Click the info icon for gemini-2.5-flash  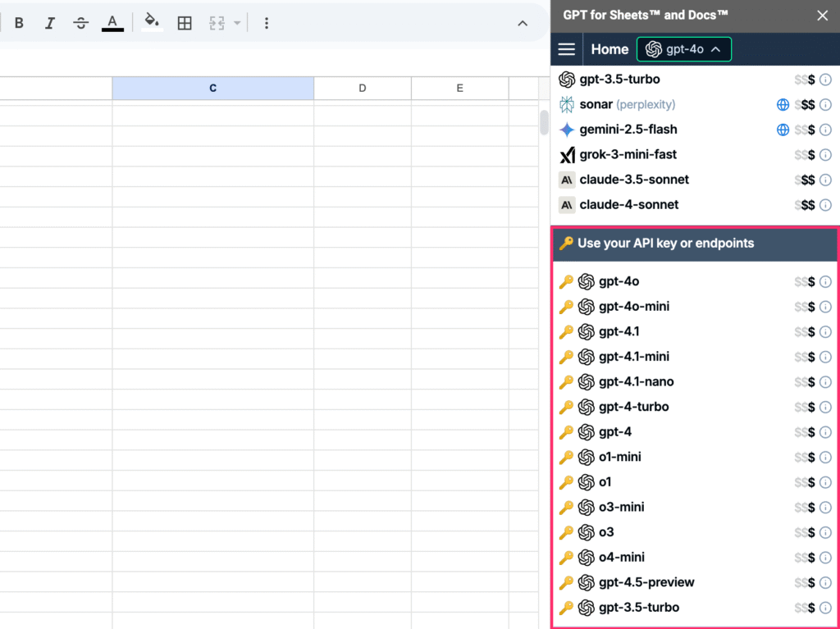[x=825, y=130]
